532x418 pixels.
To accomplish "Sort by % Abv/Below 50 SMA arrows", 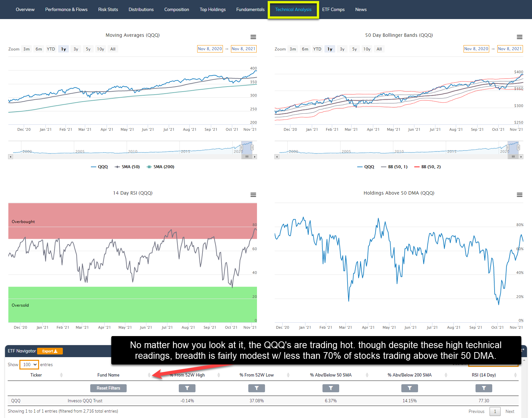I will point(367,375).
